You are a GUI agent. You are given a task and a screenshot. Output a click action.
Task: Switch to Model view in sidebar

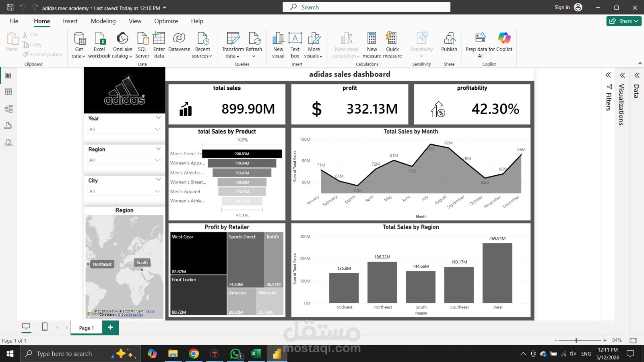[8, 109]
